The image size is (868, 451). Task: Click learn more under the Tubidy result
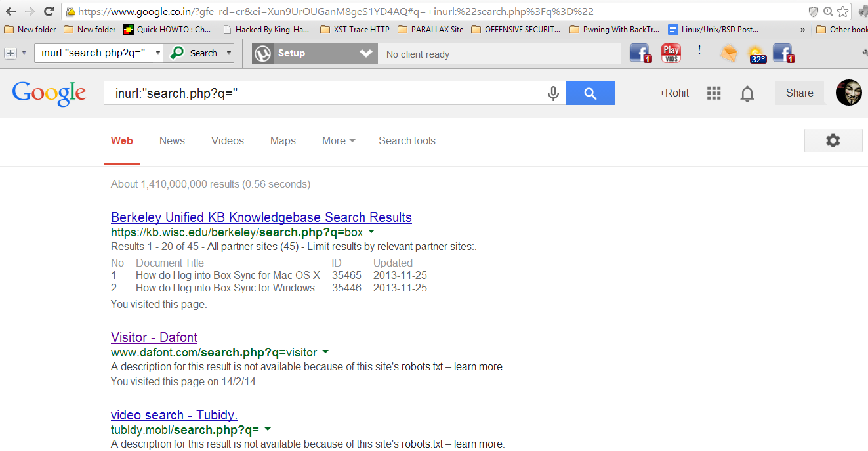coord(478,444)
